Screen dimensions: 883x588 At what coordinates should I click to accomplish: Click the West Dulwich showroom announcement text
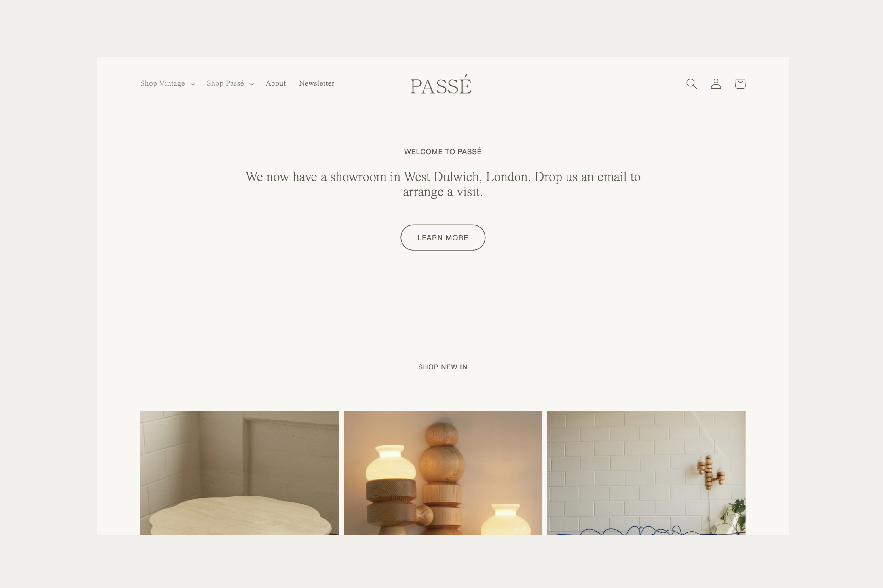click(x=443, y=184)
